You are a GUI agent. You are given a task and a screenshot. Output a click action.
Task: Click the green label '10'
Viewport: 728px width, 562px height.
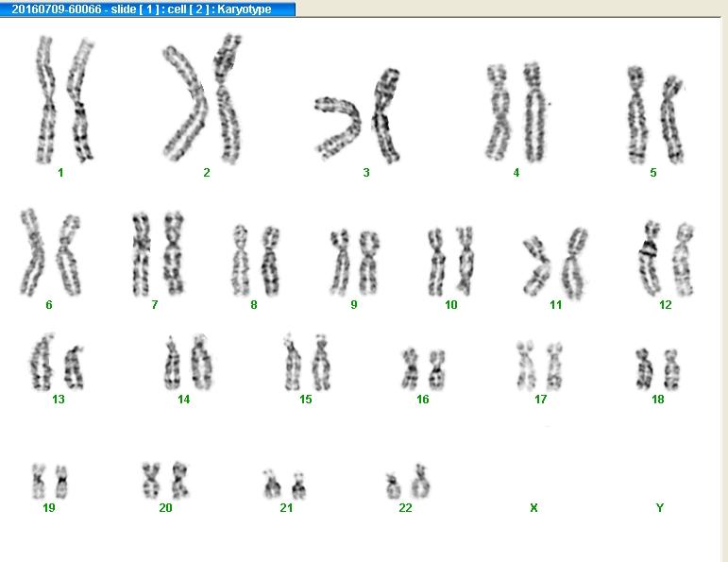(450, 305)
